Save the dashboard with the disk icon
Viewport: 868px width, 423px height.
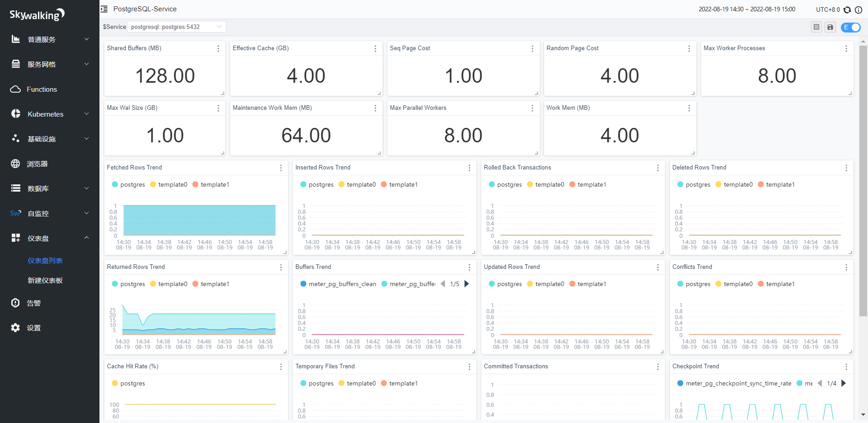(830, 27)
